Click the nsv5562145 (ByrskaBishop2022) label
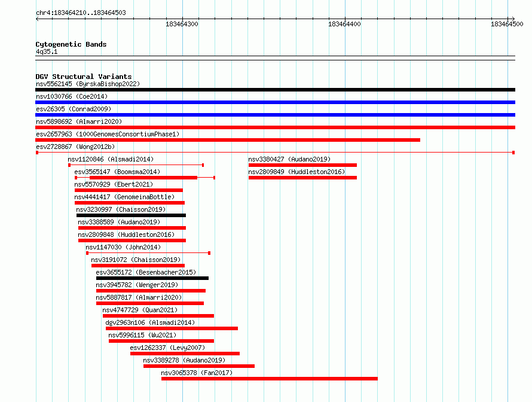 [x=88, y=84]
